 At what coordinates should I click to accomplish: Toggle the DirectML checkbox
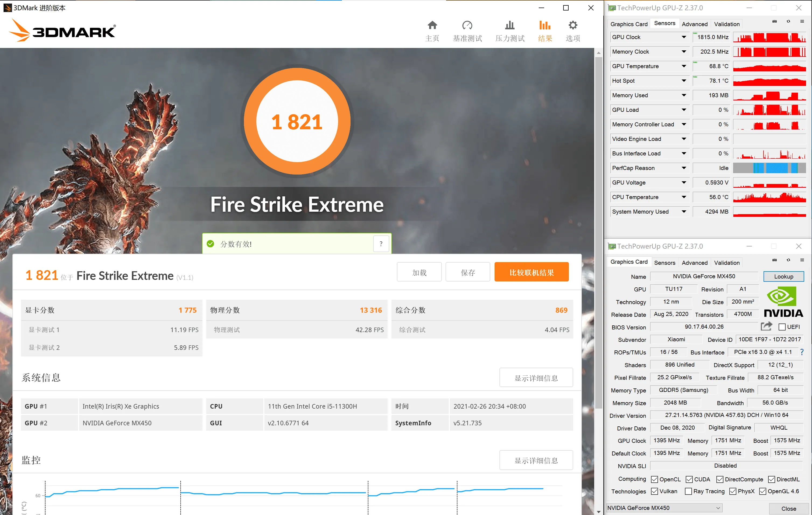pos(771,479)
